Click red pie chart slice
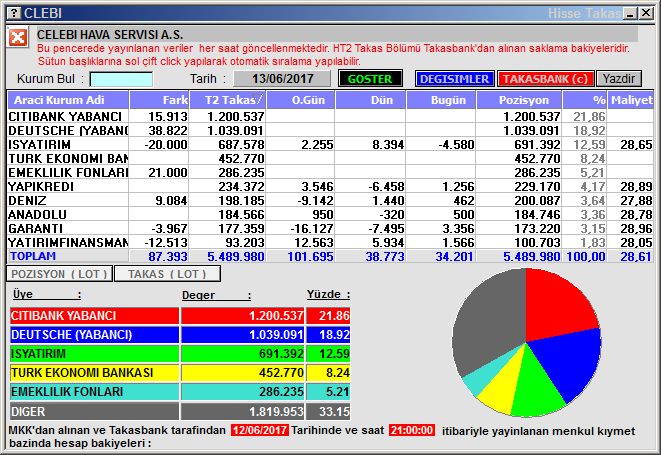Screen dimensions: 661x455 (556, 306)
